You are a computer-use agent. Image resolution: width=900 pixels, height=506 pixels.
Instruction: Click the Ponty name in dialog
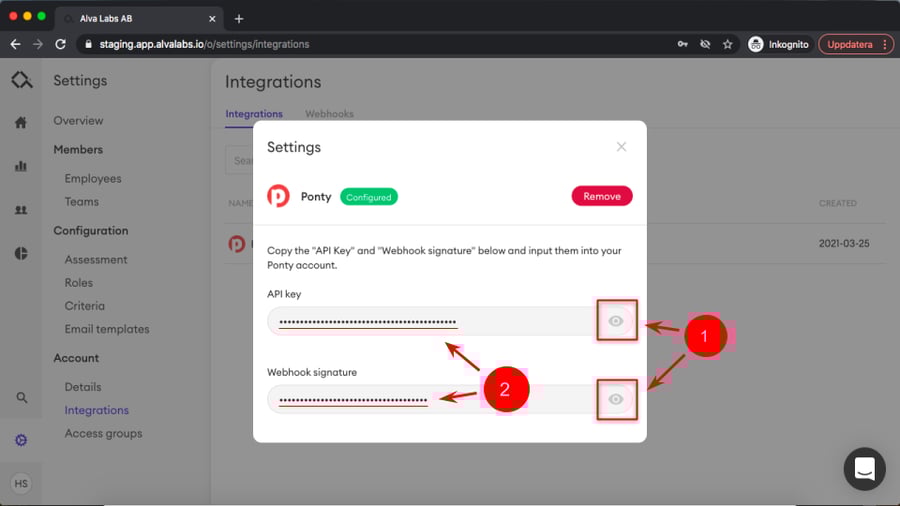click(316, 196)
